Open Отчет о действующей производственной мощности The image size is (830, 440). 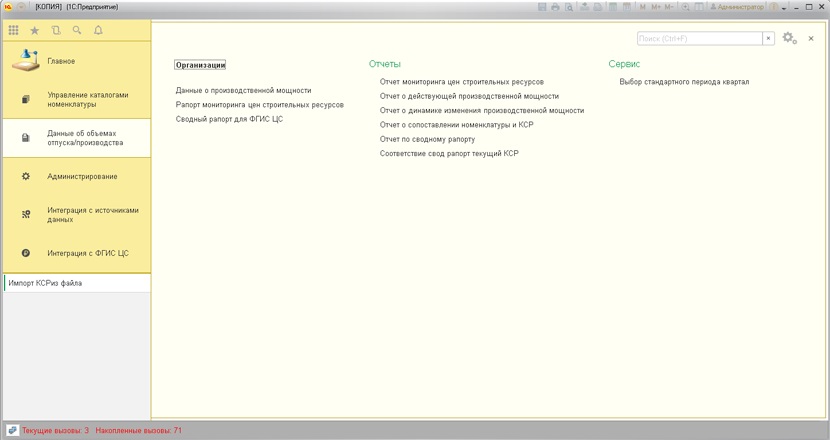tap(469, 96)
